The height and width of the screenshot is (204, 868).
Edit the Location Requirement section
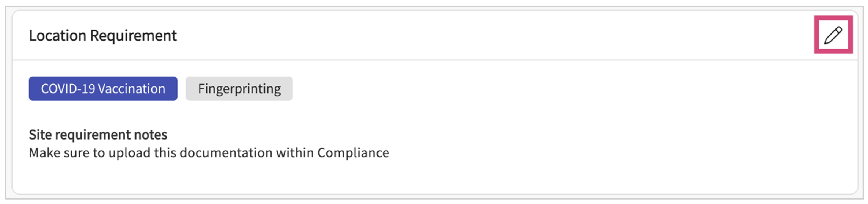[x=833, y=35]
